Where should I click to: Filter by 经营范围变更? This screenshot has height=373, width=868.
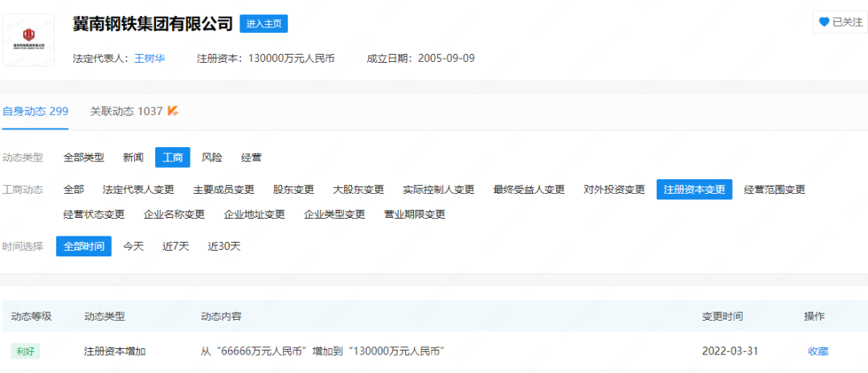(775, 190)
